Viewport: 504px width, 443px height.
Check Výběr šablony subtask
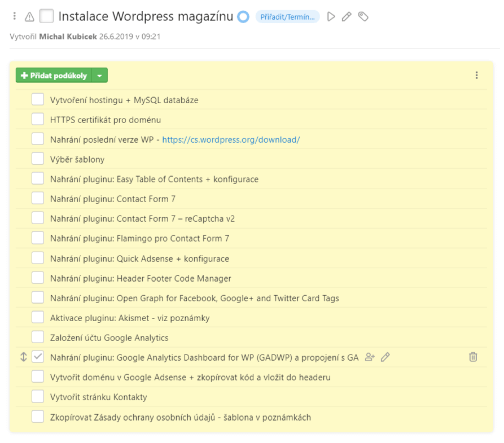pyautogui.click(x=38, y=159)
